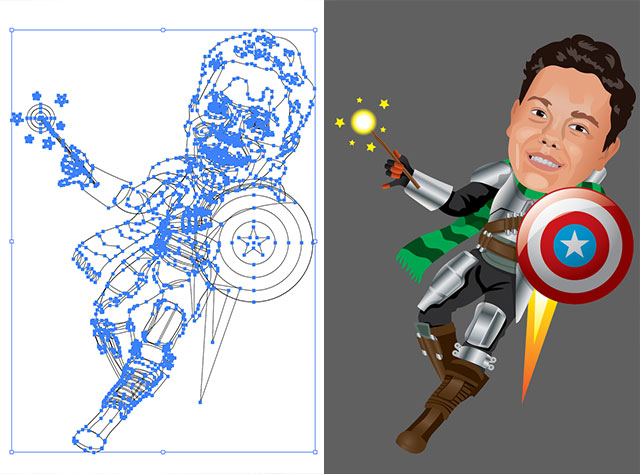Click the top-right corner bounding box handle
This screenshot has height=474, width=640.
click(x=315, y=30)
